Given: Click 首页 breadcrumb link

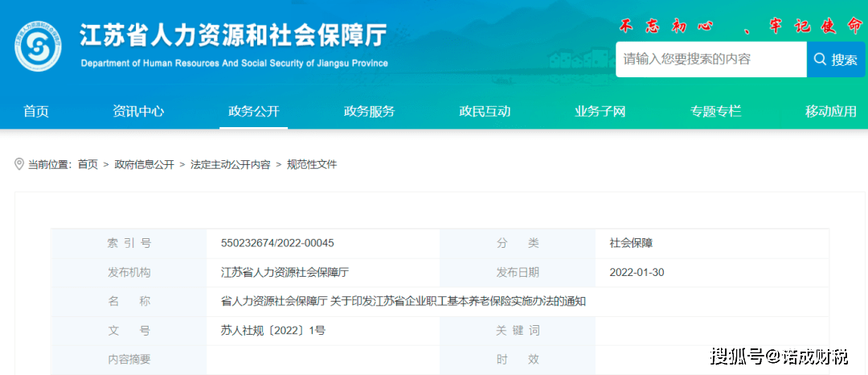Looking at the screenshot, I should 88,164.
